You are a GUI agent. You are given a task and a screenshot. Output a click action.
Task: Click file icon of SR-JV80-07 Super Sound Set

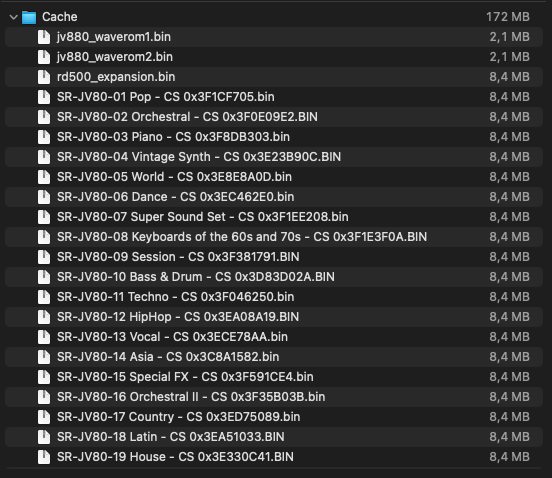(44, 217)
